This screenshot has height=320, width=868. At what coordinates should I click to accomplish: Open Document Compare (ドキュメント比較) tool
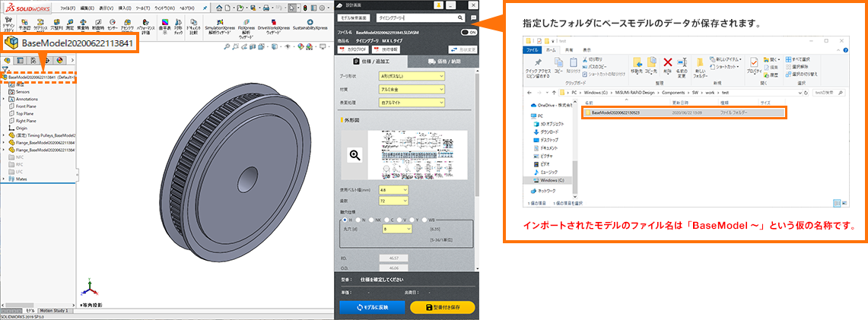(193, 25)
